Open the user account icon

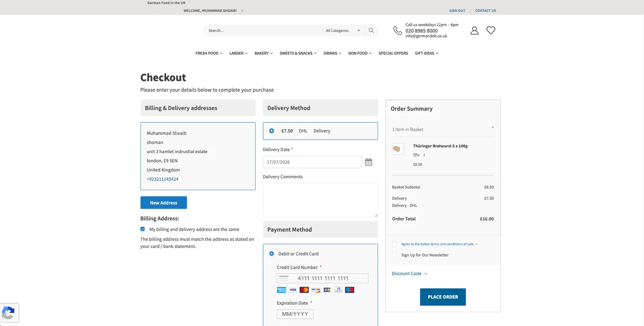tap(475, 30)
